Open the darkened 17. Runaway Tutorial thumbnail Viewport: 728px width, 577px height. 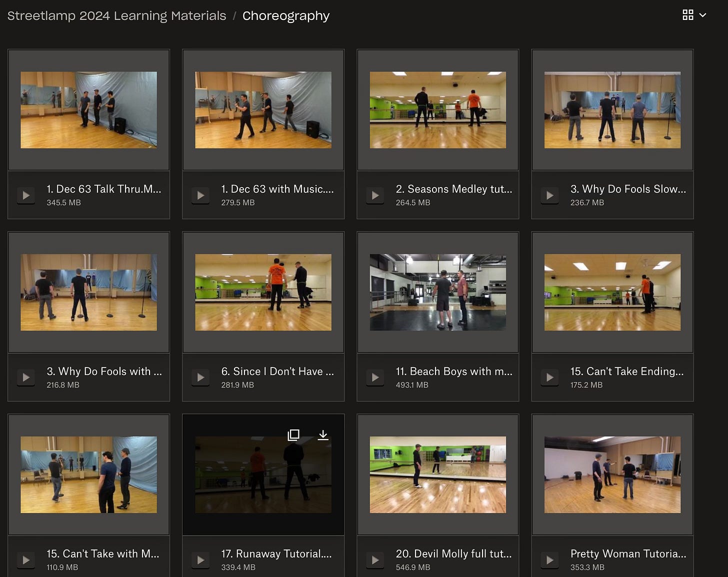click(x=263, y=475)
